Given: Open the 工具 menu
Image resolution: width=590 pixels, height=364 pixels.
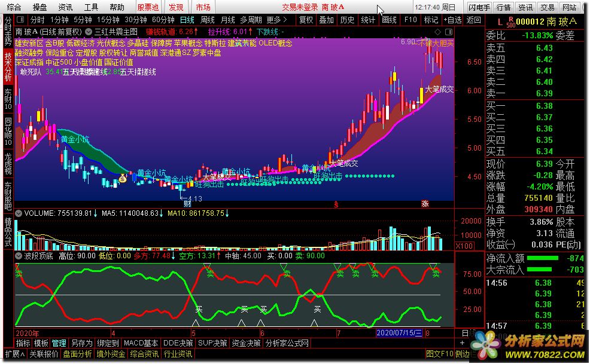Looking at the screenshot, I should pos(91,7).
